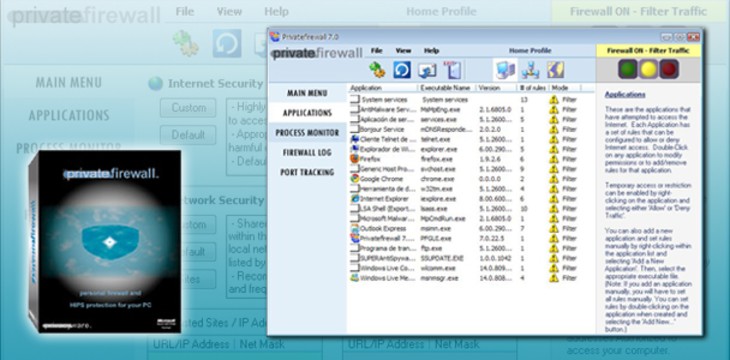Click warning Filter icon for svchost.exe
Viewport: 730px width, 360px height.
pos(554,169)
